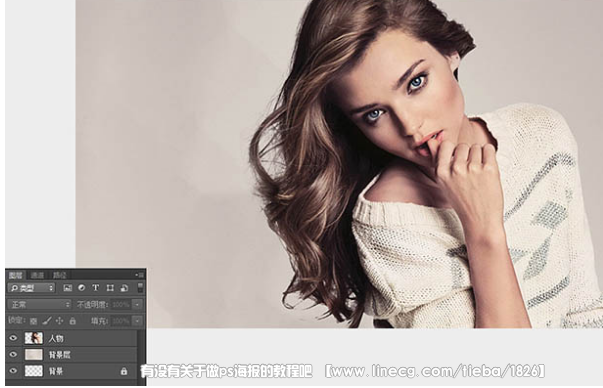
Task: Filter for smart object layers icon
Action: tap(124, 288)
